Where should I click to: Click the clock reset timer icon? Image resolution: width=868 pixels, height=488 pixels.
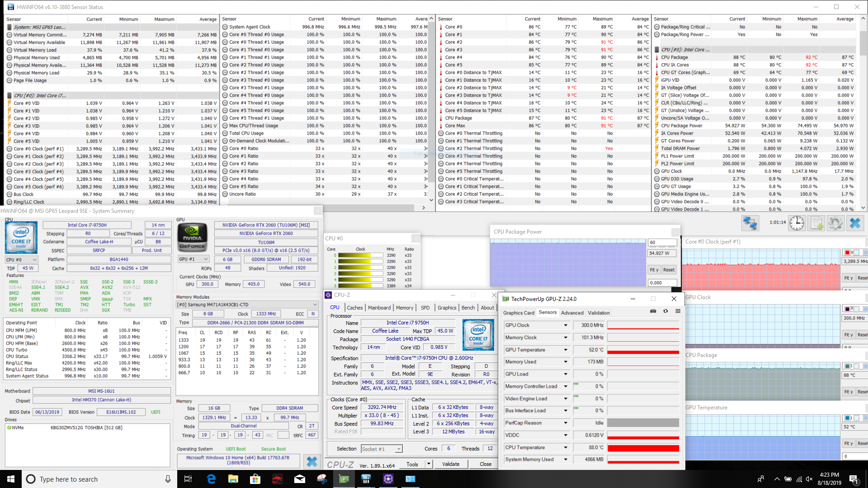click(x=797, y=223)
